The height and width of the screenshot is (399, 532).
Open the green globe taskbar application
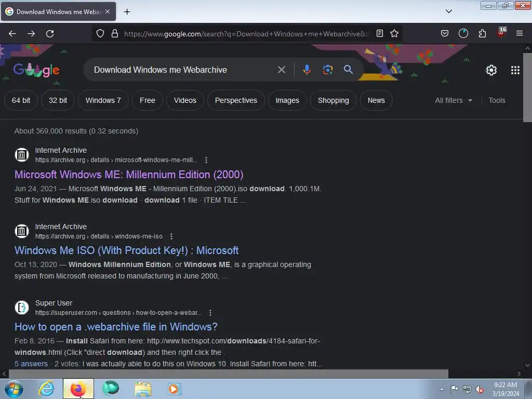111,389
